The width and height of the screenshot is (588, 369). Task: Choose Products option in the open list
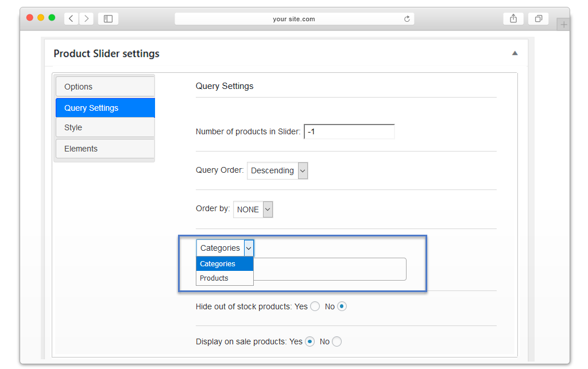point(225,278)
